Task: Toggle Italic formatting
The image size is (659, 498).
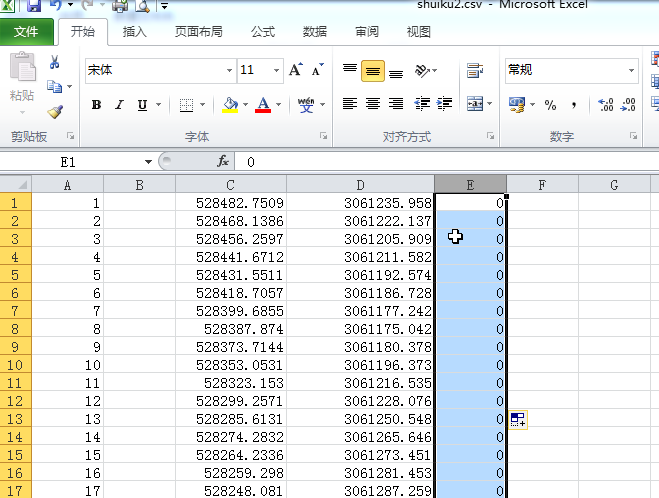Action: (x=119, y=105)
